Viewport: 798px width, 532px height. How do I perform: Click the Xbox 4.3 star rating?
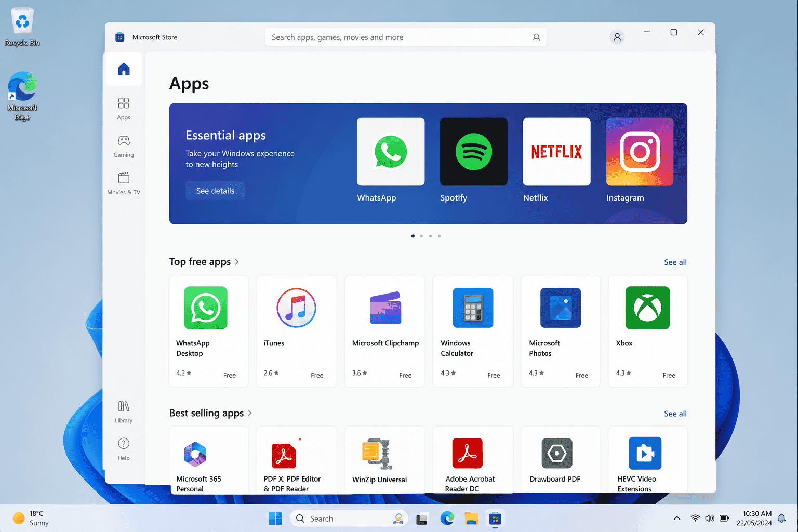(x=623, y=373)
